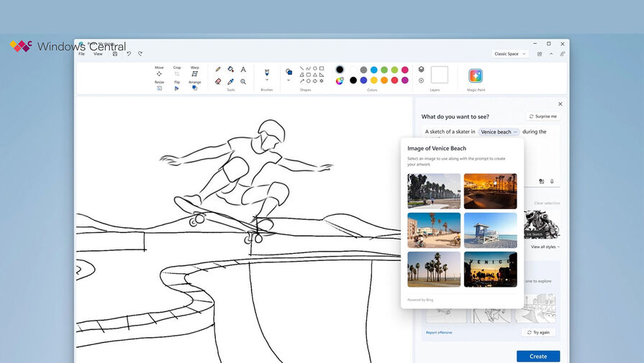
Task: Choose the blue lifeguard tower photo
Action: [x=491, y=230]
